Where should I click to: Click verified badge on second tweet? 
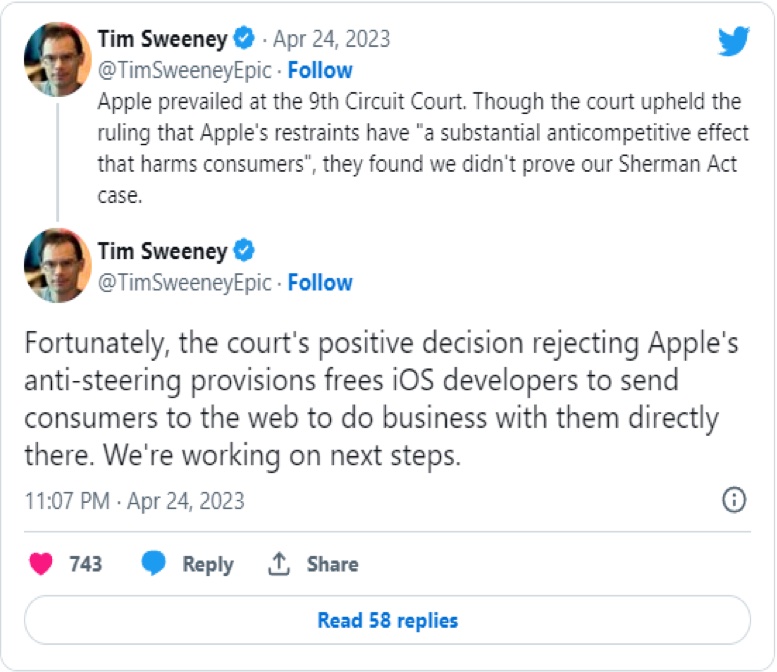coord(244,250)
